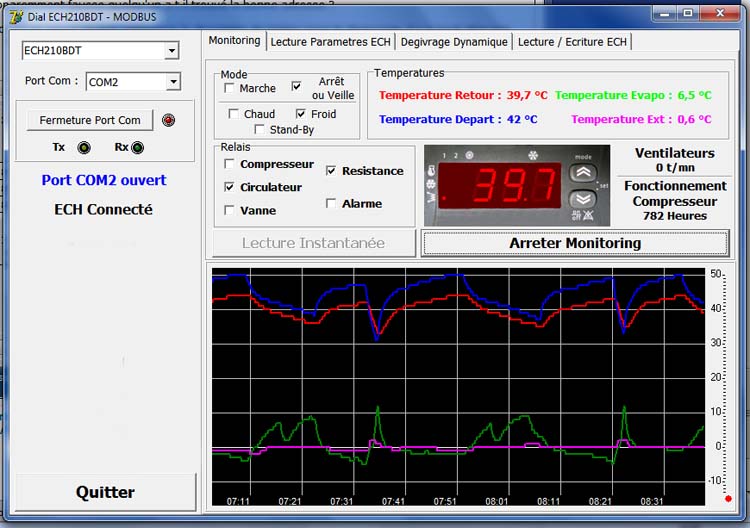Uncheck the Resistance relay checkbox
This screenshot has height=528, width=750.
(x=333, y=171)
